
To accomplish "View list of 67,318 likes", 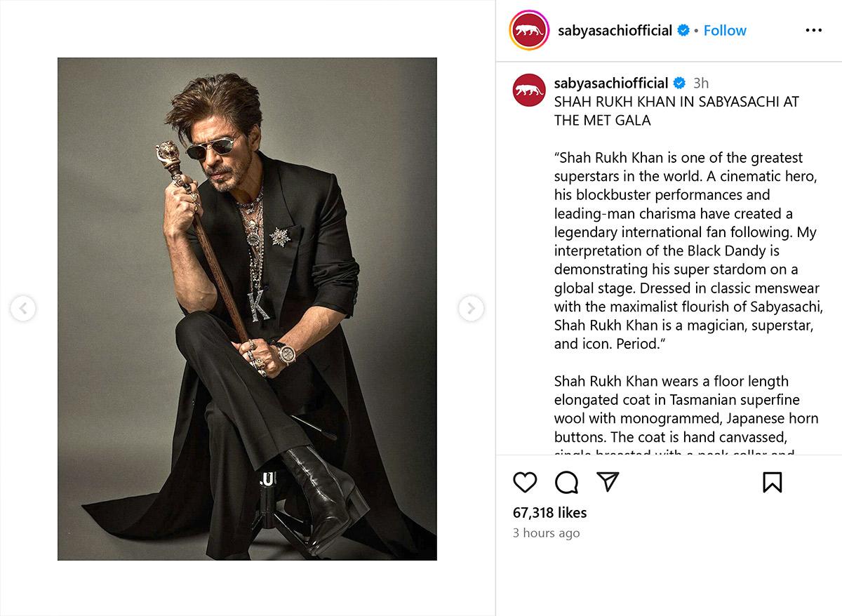I will [549, 512].
